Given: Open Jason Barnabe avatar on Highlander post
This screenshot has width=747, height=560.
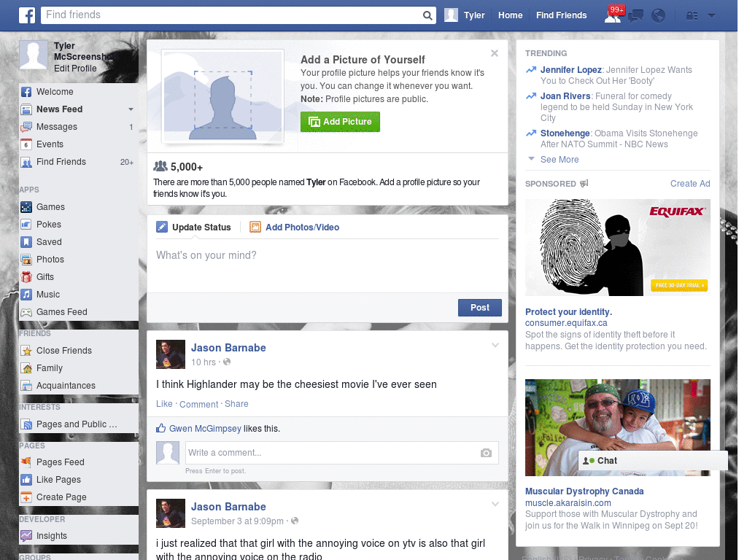Looking at the screenshot, I should (x=171, y=355).
